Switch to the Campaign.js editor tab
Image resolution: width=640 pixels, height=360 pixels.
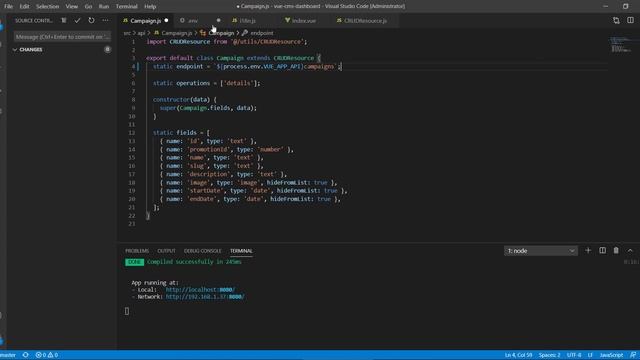coord(146,20)
